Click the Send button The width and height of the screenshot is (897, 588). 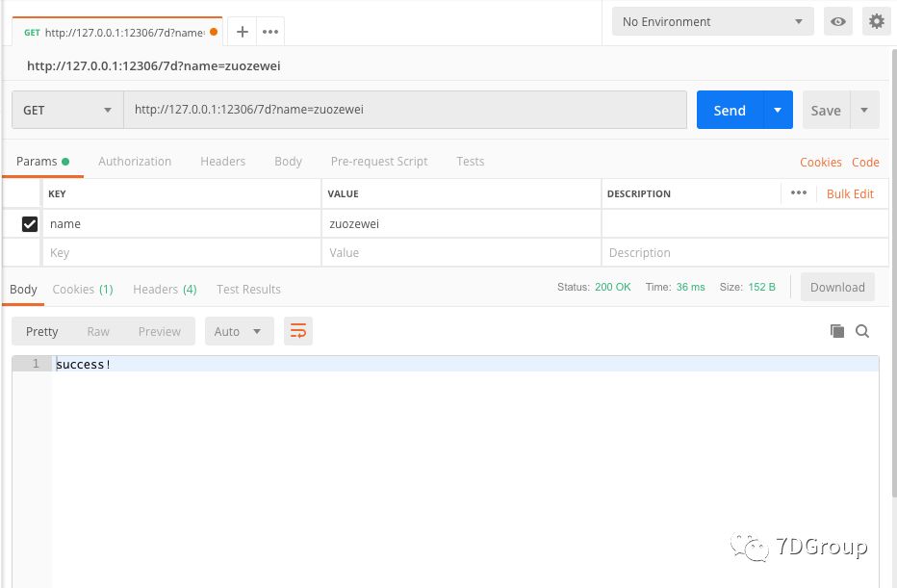pyautogui.click(x=729, y=110)
